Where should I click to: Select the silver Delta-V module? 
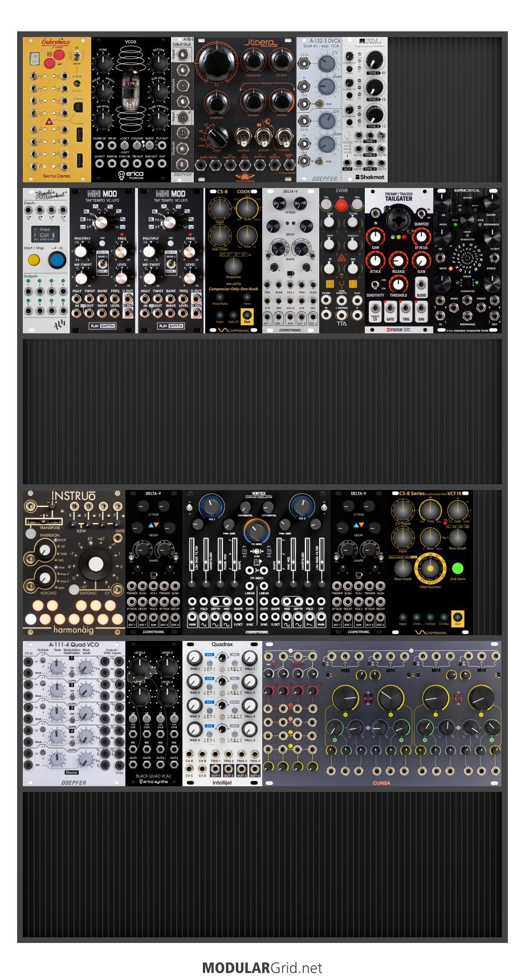coord(291,260)
